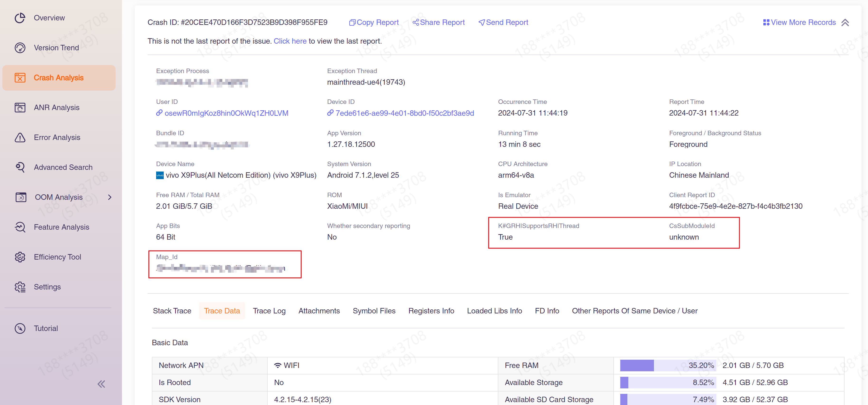Click the Tutorial compass icon

coord(20,329)
